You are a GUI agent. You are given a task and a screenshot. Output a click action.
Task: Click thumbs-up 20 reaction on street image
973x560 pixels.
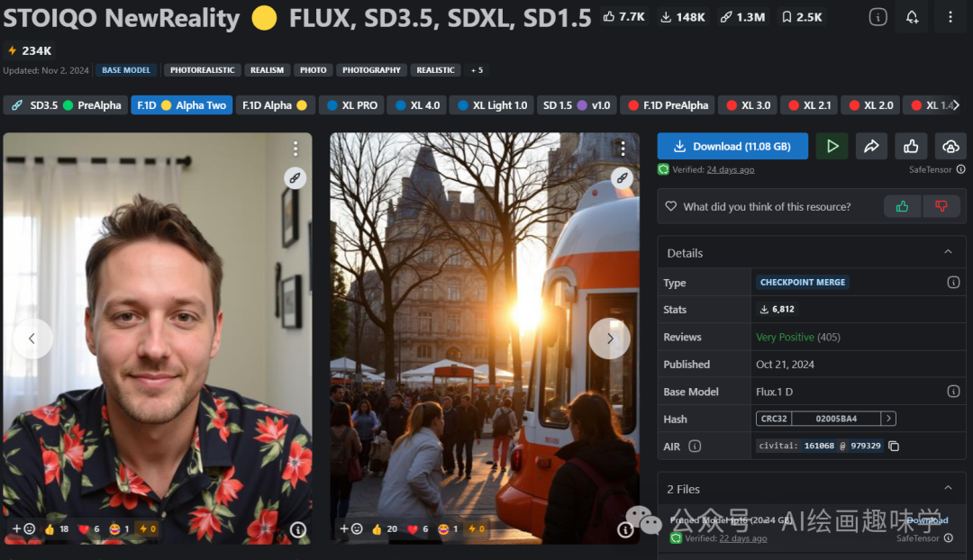pyautogui.click(x=384, y=529)
